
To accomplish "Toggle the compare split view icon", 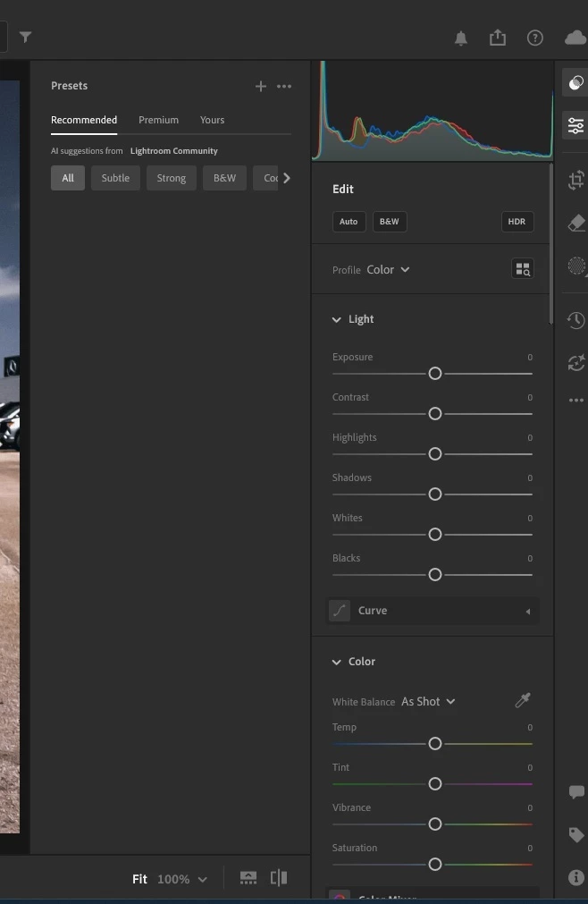I will [x=279, y=878].
